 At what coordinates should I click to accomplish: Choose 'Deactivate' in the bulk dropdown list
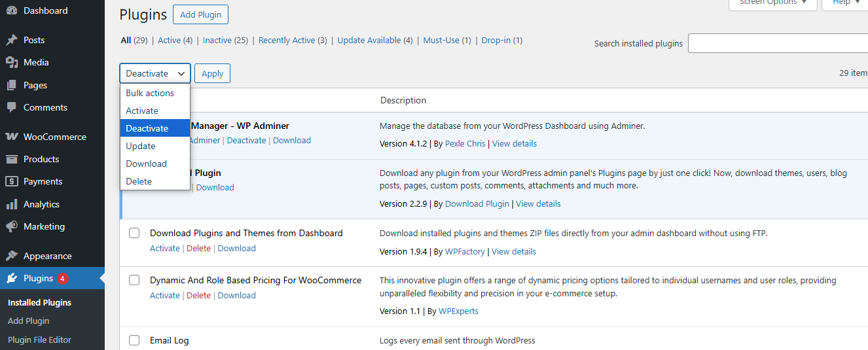point(155,128)
